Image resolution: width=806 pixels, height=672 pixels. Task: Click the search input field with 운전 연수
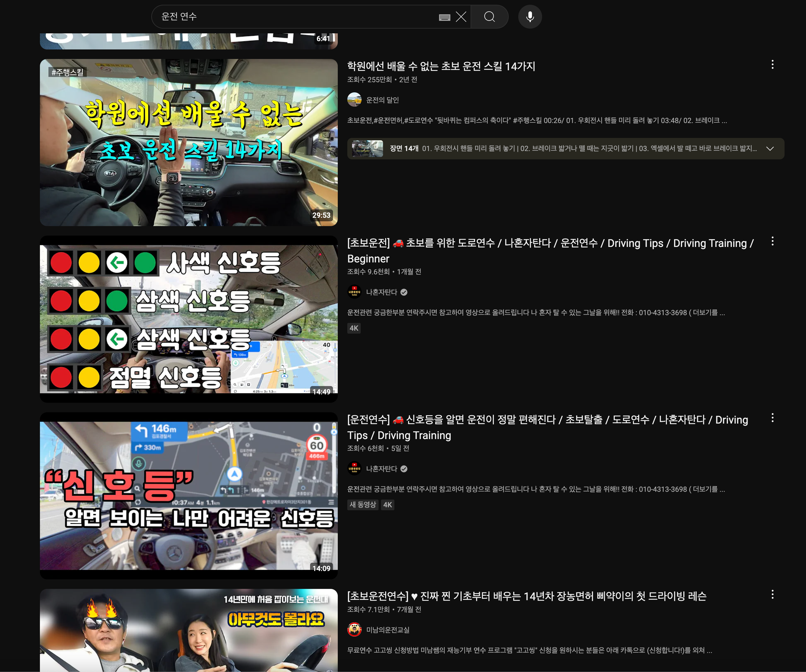(292, 16)
